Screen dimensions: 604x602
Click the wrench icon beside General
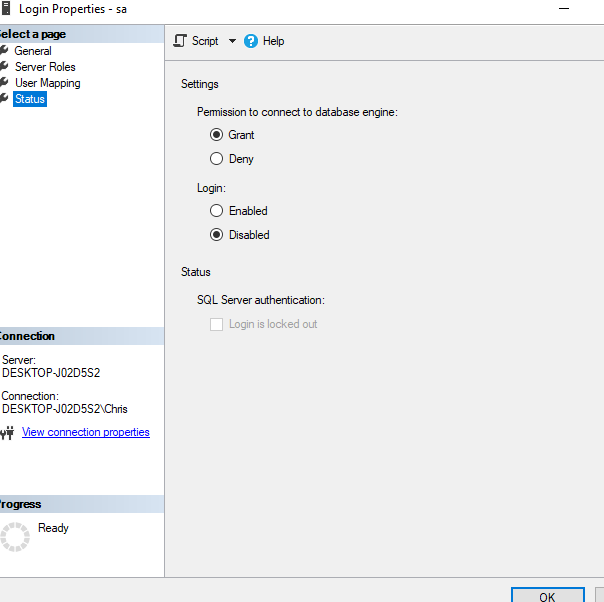click(4, 51)
